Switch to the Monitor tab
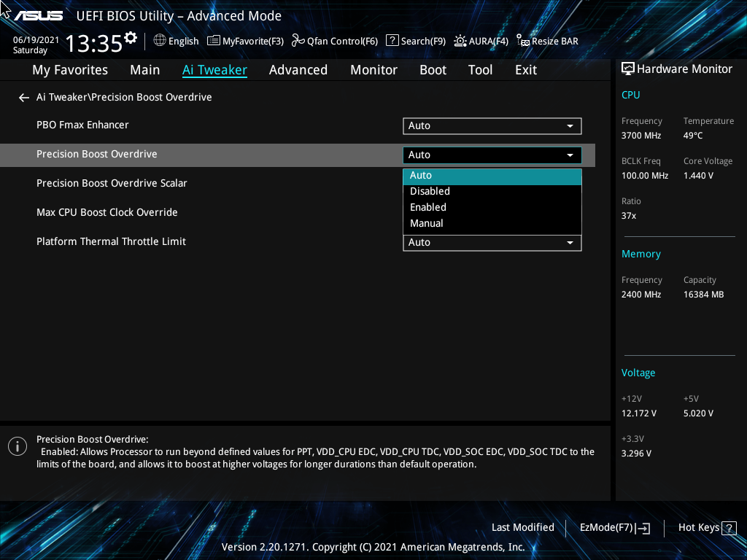Viewport: 747px width, 560px height. pyautogui.click(x=373, y=69)
